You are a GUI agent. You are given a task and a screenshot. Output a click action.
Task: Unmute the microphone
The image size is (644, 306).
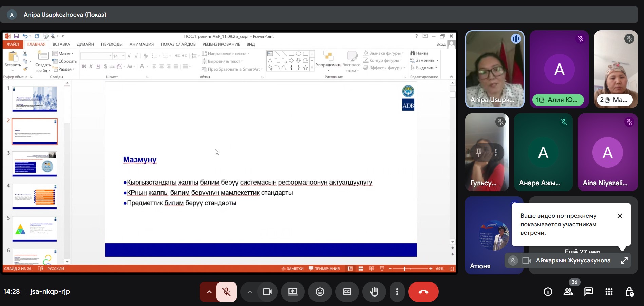point(226,292)
